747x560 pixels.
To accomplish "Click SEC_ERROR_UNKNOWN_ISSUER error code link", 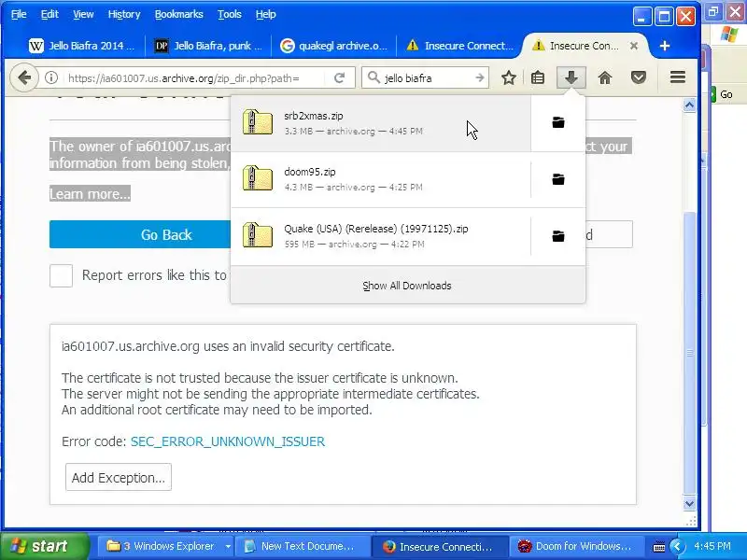I will (228, 441).
